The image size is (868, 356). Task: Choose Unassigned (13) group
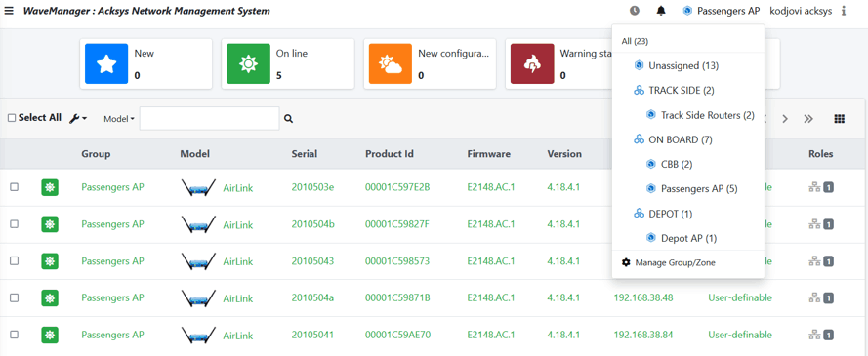click(x=683, y=65)
